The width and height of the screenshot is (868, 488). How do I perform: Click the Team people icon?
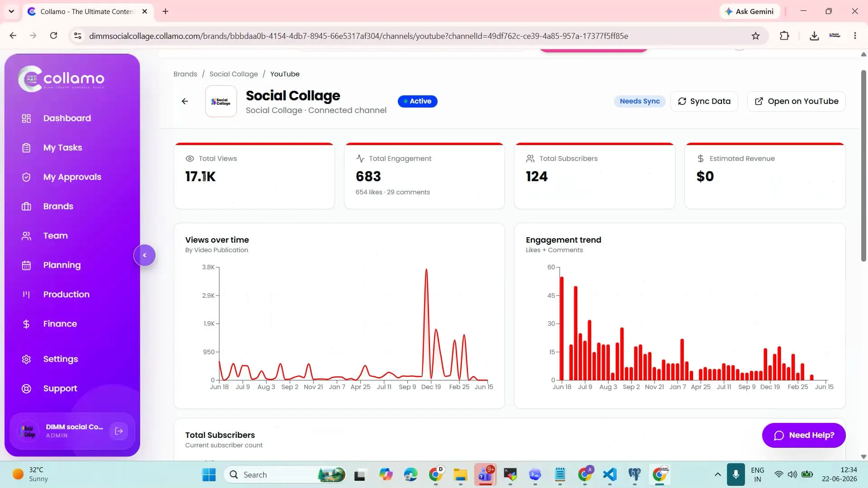[26, 236]
